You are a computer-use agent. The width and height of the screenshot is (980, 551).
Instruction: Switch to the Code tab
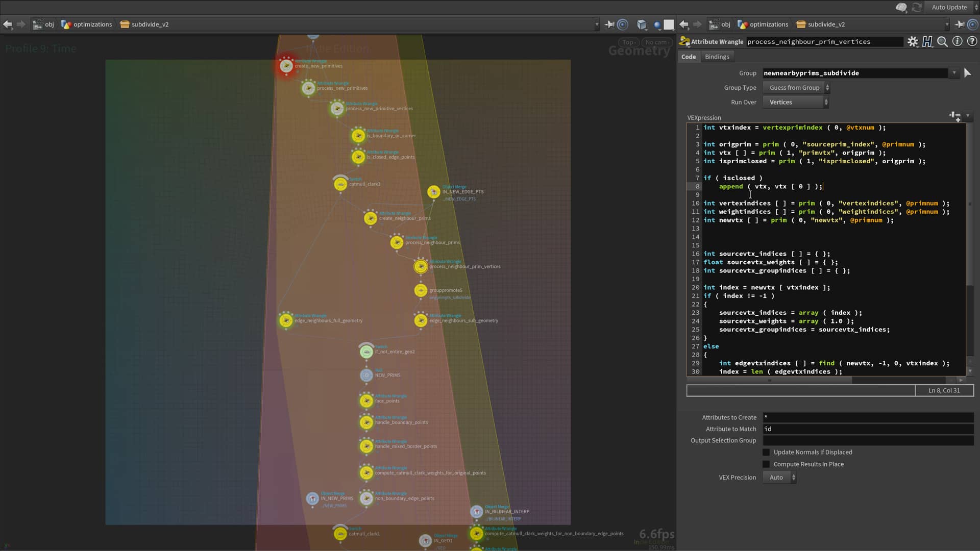pyautogui.click(x=689, y=57)
